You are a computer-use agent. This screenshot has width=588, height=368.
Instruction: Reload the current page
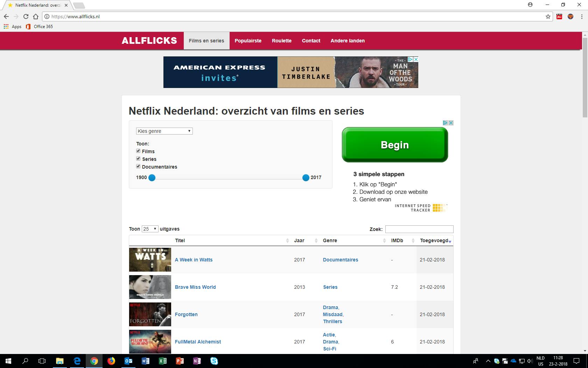point(26,16)
